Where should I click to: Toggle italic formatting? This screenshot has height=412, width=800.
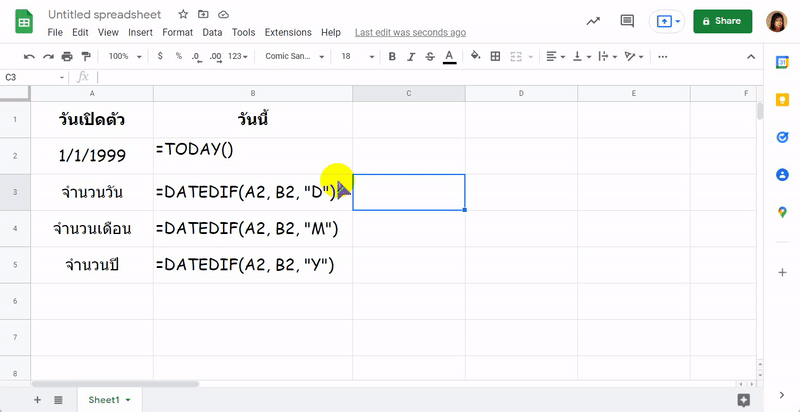411,57
